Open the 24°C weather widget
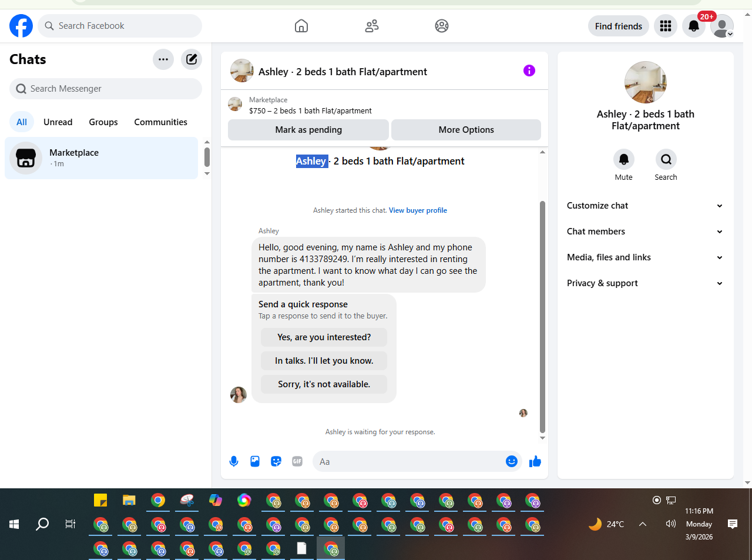Screen dimensions: 752x560 coord(607,524)
